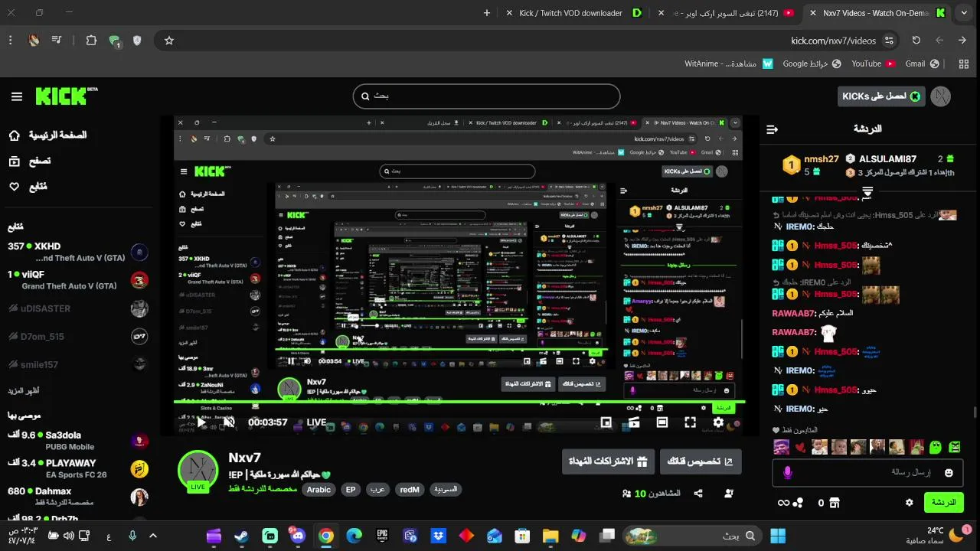The image size is (980, 551).
Task: Open Google Maps bookmark
Action: click(812, 64)
